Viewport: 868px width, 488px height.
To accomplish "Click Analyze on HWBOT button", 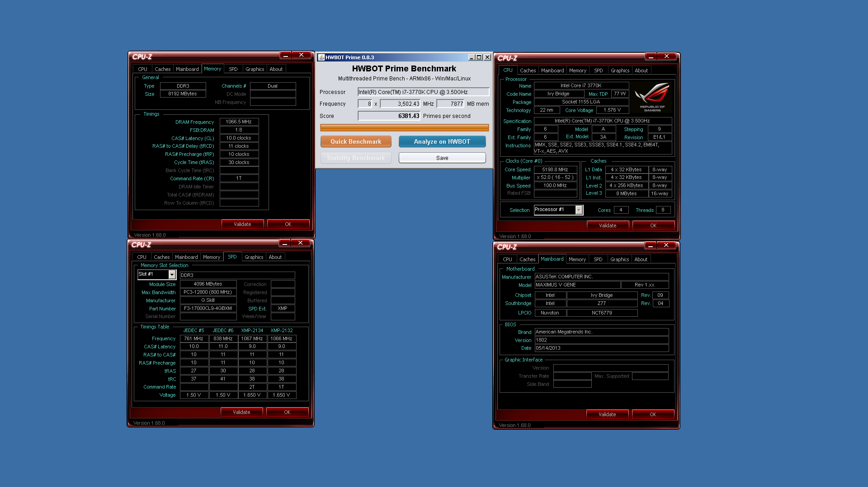I will pos(442,142).
